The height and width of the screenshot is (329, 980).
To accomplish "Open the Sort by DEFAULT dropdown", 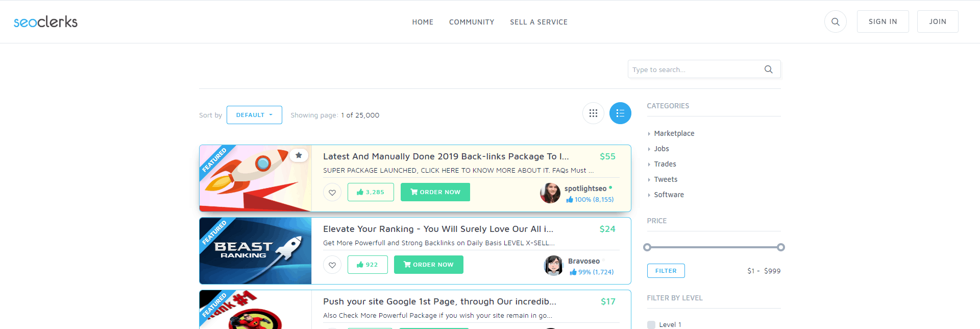I will (x=254, y=115).
